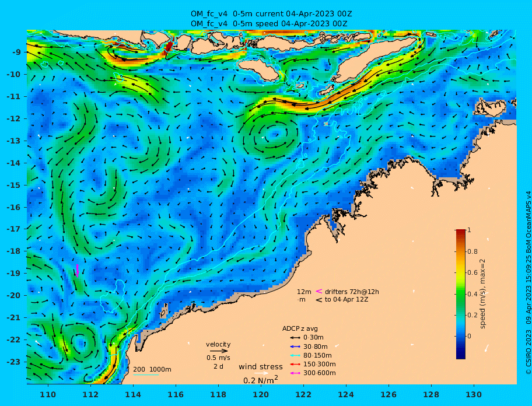Click the cyan depth contour sample line
This screenshot has width=532, height=406.
pyautogui.click(x=146, y=375)
